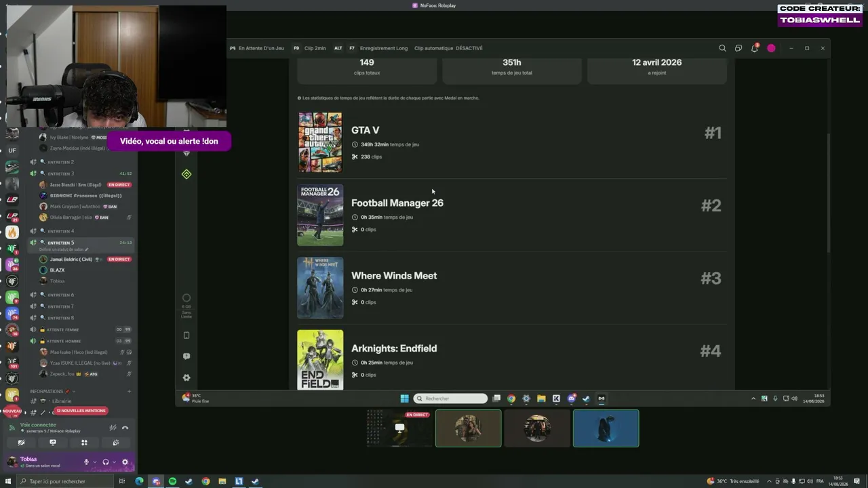Viewport: 868px width, 488px height.
Task: Click Windows Start in the shared-screen taskbar
Action: click(405, 399)
